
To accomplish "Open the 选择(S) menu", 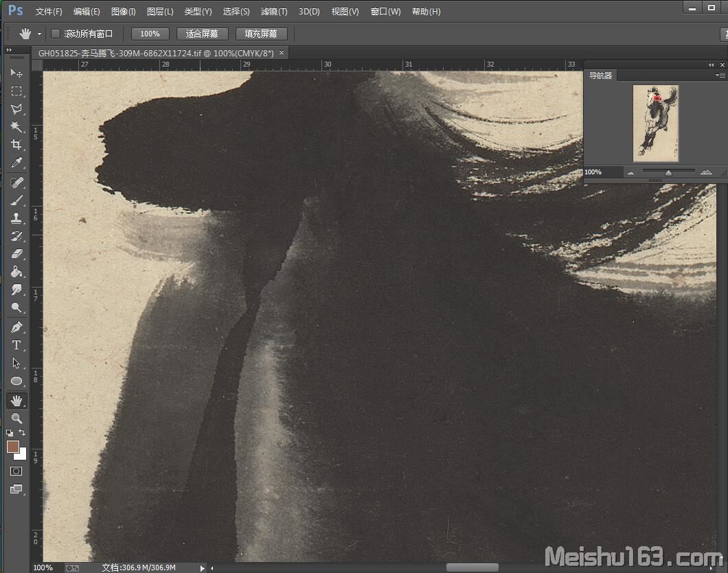I will pyautogui.click(x=236, y=12).
